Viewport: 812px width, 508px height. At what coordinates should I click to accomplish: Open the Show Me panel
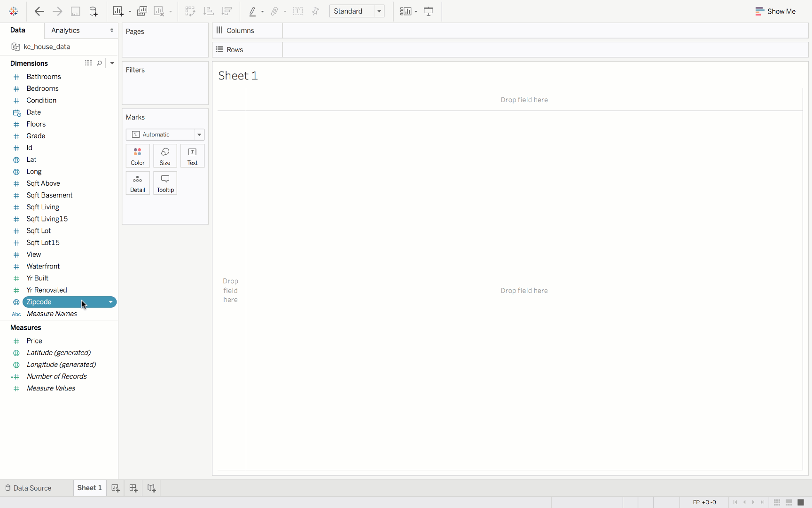775,11
